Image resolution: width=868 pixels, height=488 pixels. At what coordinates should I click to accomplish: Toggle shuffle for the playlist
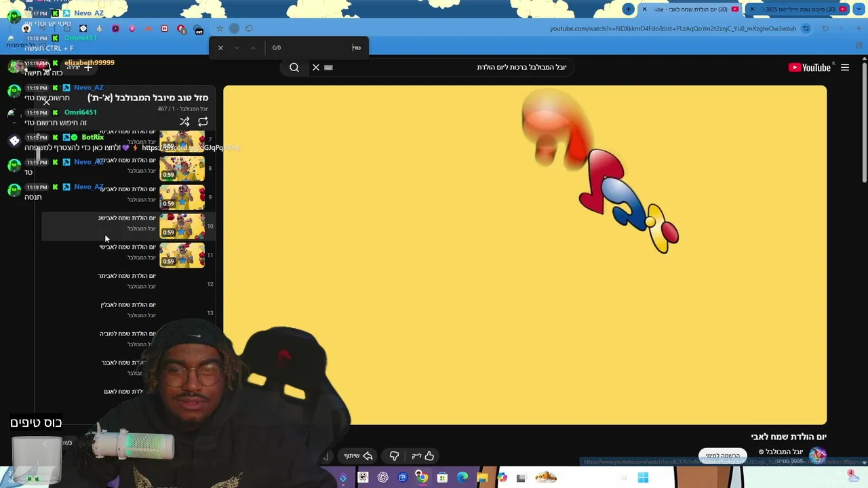point(184,122)
